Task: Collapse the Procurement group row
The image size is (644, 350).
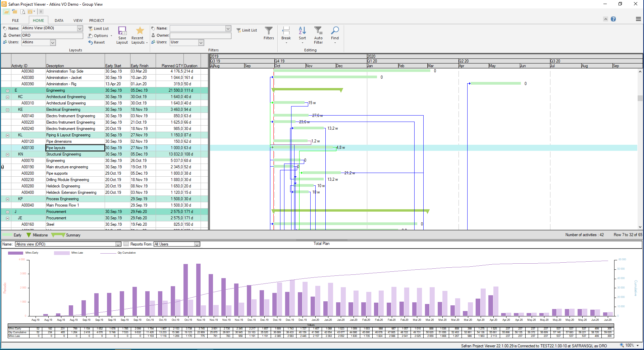Action: [7, 212]
